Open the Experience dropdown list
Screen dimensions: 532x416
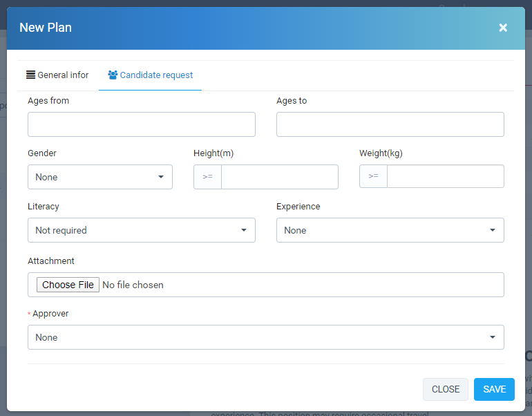pos(390,230)
